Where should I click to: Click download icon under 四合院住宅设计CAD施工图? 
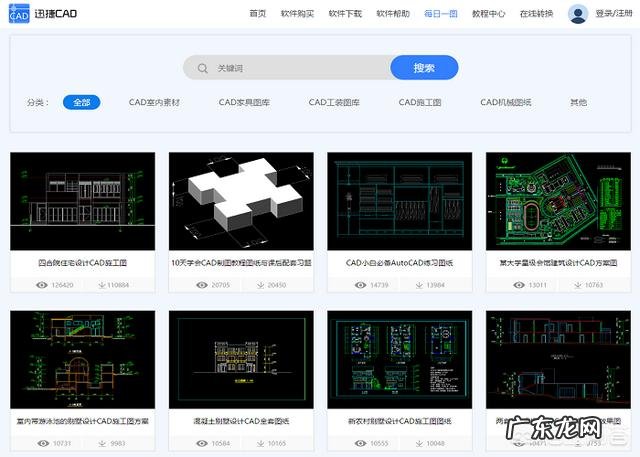click(102, 285)
